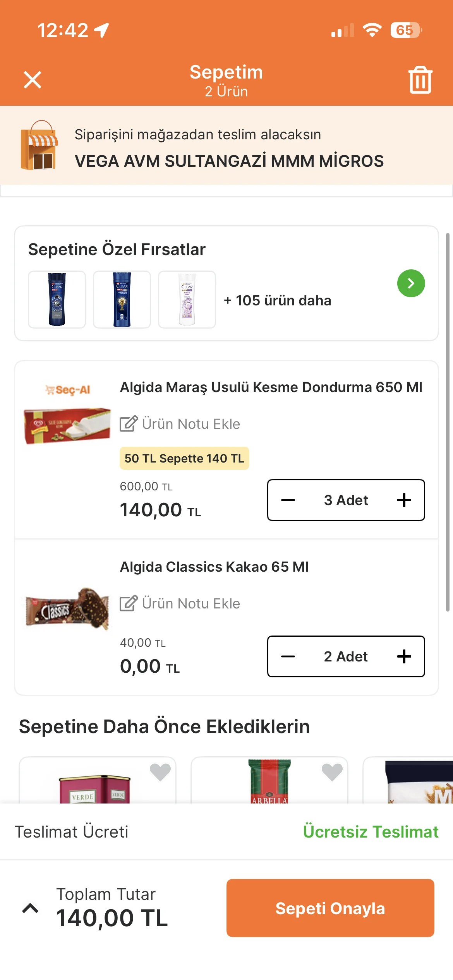This screenshot has height=980, width=453.
Task: Open the first Clear shampoo offer thumbnail
Action: 57,300
